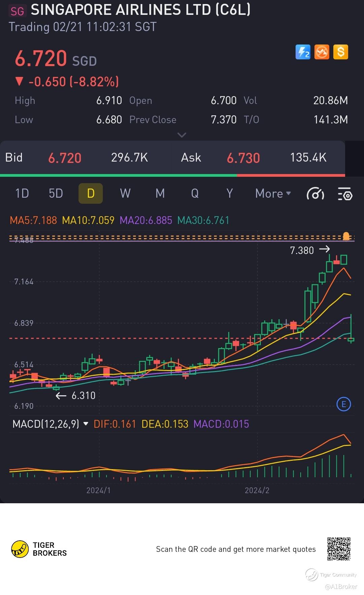This screenshot has width=364, height=595.
Task: Tap the Prev Close value 7.370
Action: (223, 120)
